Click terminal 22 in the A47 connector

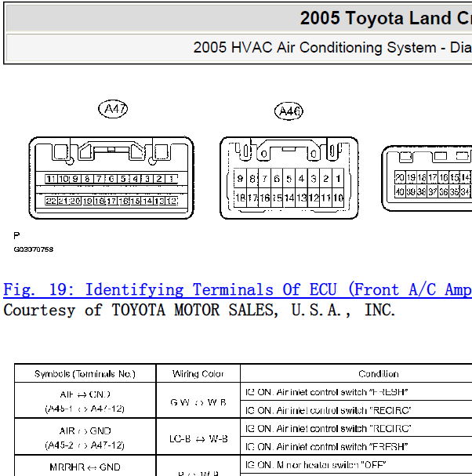tap(51, 201)
